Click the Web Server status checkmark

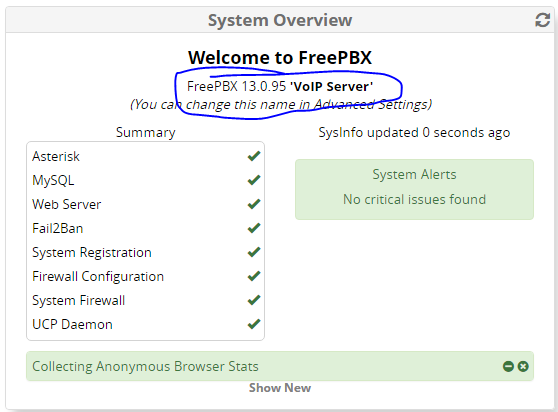254,204
